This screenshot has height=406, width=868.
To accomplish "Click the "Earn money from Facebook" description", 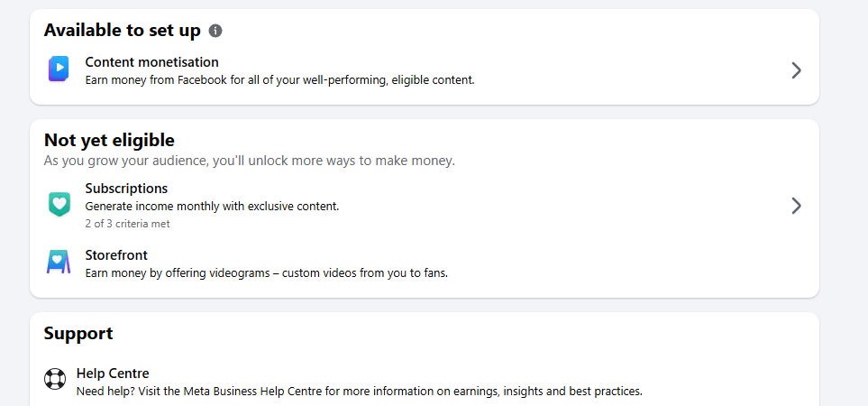I will pos(279,79).
